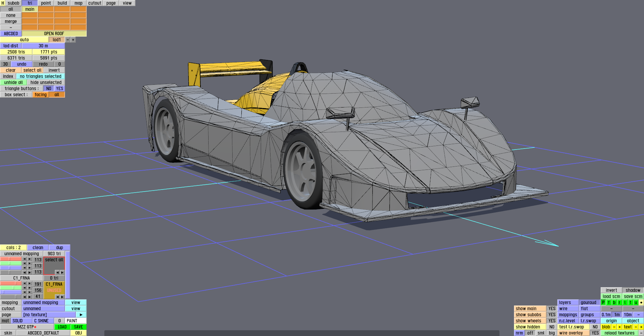Click the t layer button
Screen dimensions: 644x336
(x=630, y=302)
